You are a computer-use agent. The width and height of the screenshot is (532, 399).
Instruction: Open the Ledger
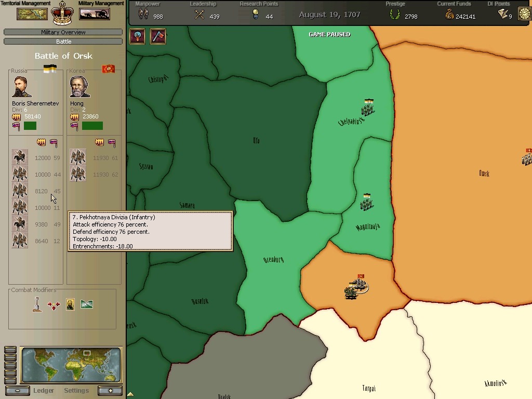[44, 391]
